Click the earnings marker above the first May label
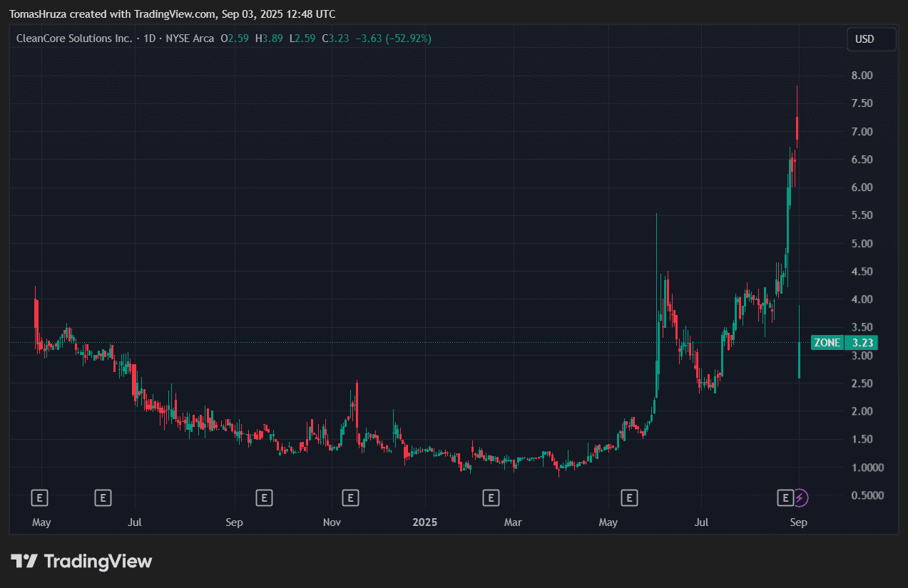This screenshot has height=588, width=908. click(x=41, y=497)
